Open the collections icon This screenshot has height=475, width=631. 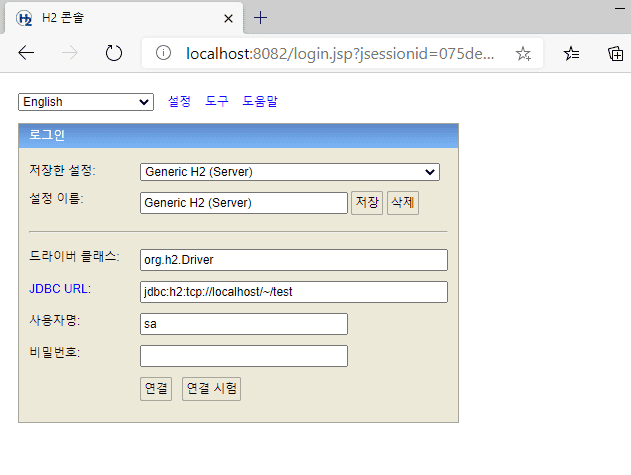pos(615,53)
